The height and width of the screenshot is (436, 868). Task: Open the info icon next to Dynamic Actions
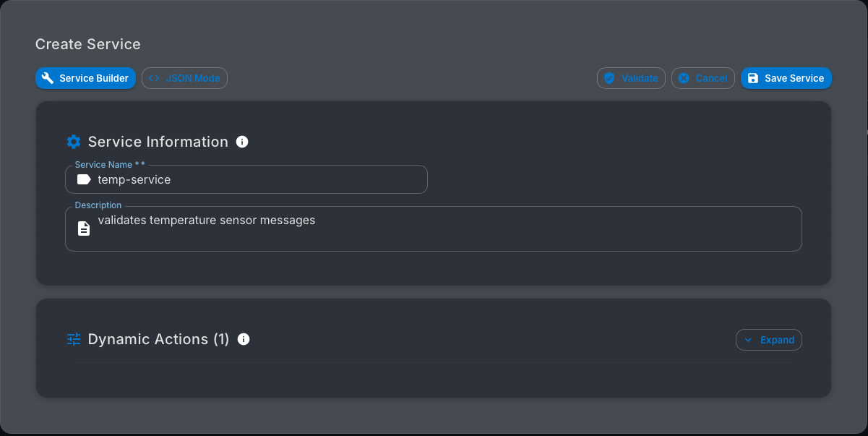coord(244,339)
